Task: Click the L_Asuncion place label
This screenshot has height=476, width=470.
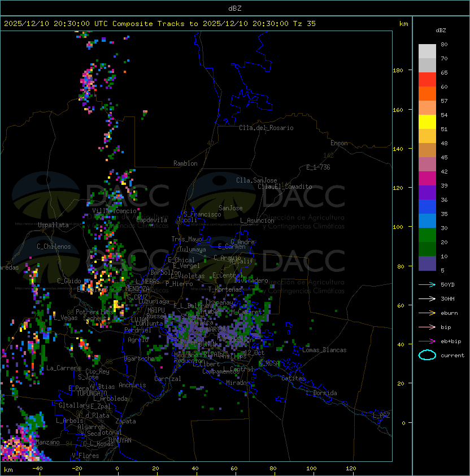Action: (257, 220)
